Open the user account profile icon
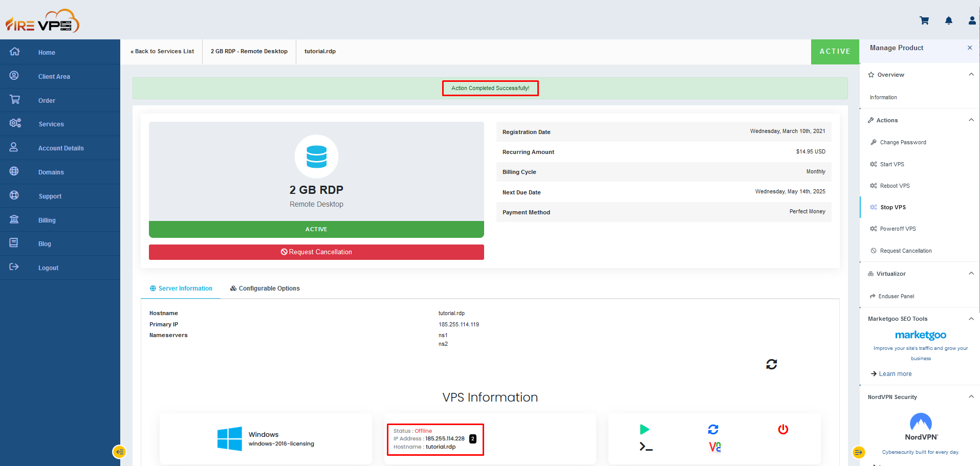The height and width of the screenshot is (466, 980). [x=972, y=20]
